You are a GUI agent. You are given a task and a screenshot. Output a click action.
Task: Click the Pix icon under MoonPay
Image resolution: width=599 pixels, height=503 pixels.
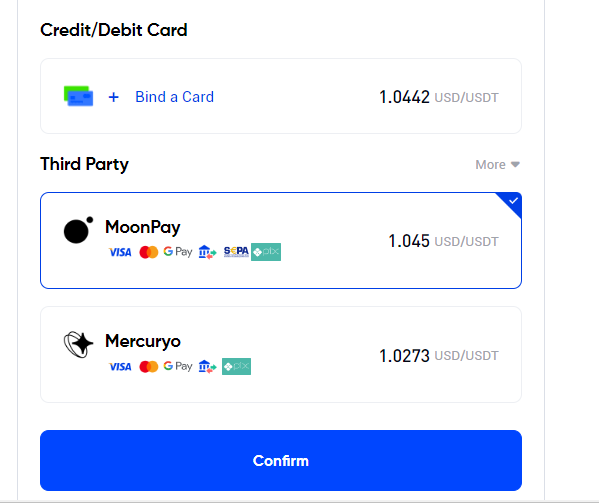click(266, 252)
